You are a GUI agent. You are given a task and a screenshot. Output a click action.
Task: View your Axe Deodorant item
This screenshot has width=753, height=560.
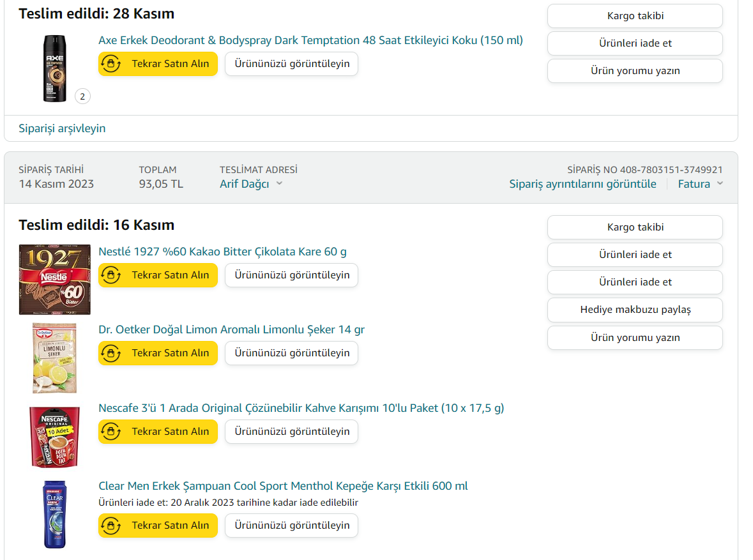(x=291, y=64)
